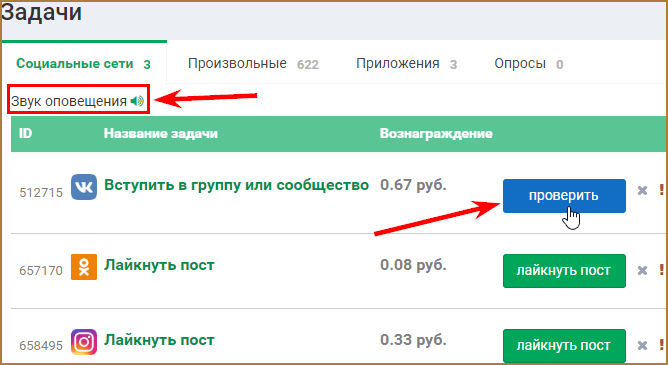Open the Опросы tab

pyautogui.click(x=529, y=64)
